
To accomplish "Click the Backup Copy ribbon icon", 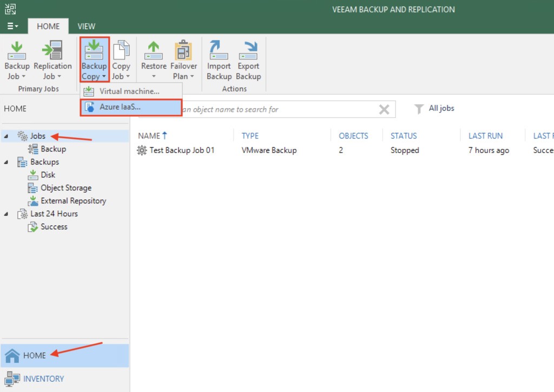I will pos(94,50).
